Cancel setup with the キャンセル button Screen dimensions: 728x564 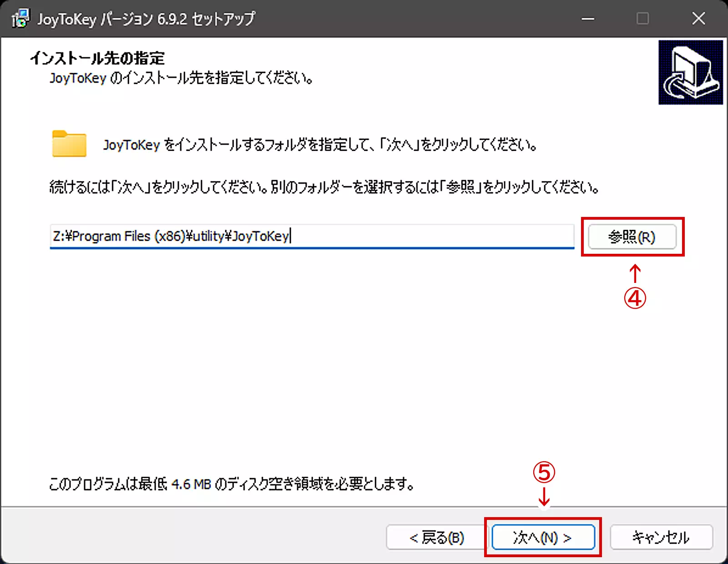click(661, 538)
